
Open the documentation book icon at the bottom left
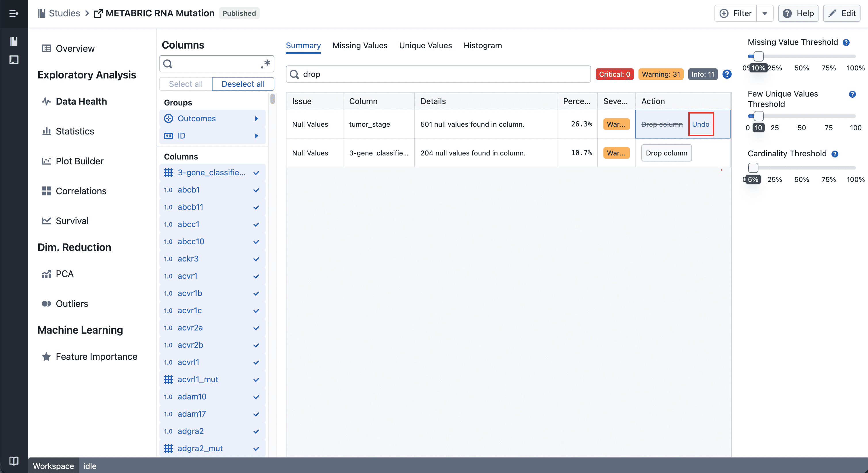click(14, 461)
